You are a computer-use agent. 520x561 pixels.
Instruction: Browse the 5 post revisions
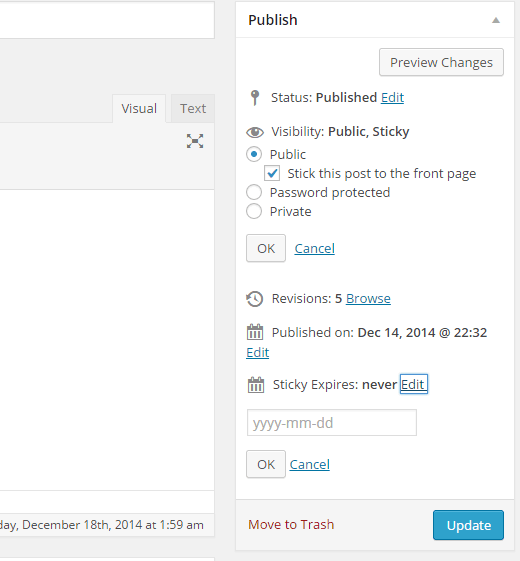368,298
